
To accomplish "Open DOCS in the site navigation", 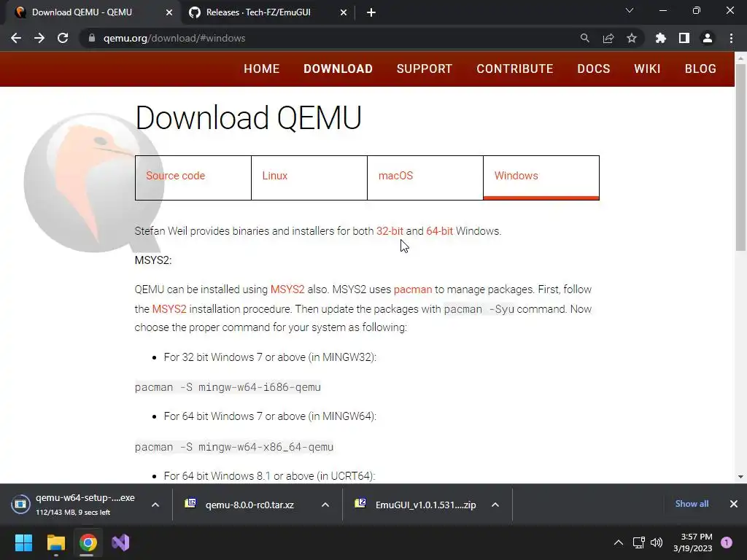I will click(594, 69).
